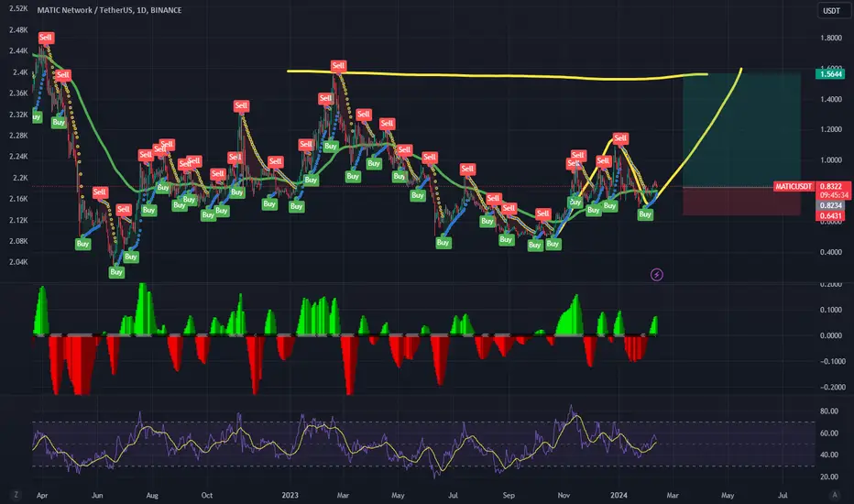The image size is (854, 504).
Task: Click the purple lightning bolt icon
Action: [x=657, y=275]
